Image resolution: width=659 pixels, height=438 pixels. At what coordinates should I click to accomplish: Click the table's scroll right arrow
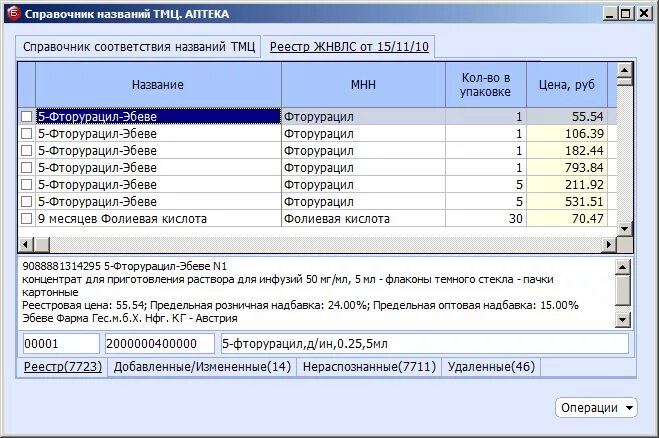[x=609, y=244]
